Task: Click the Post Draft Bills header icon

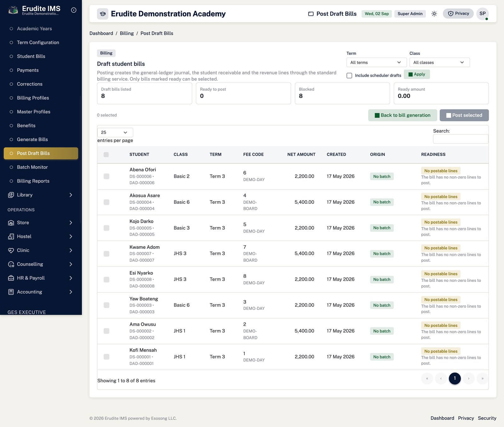Action: 311,14
